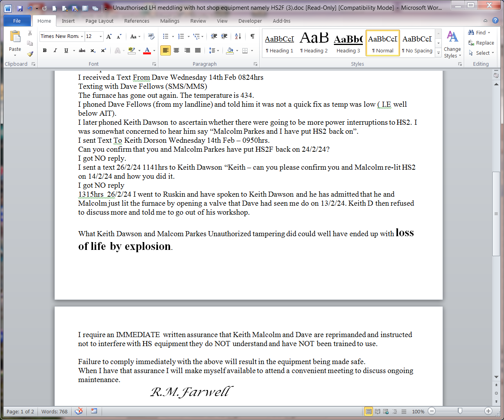Click the Increase Indent icon

(x=224, y=36)
